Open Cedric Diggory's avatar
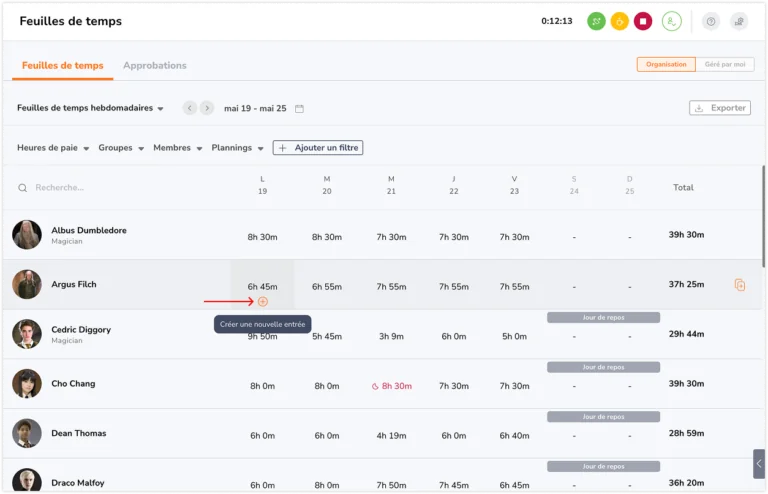This screenshot has width=768, height=494. 27,334
